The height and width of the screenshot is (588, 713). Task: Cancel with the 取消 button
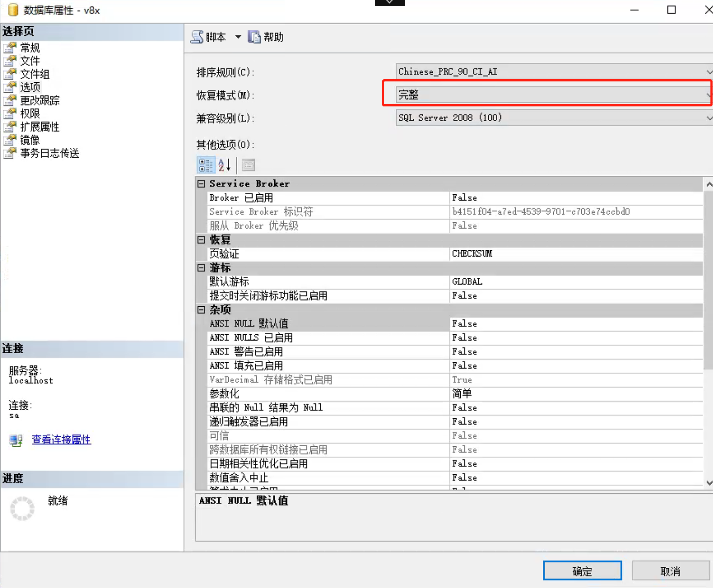coord(670,571)
